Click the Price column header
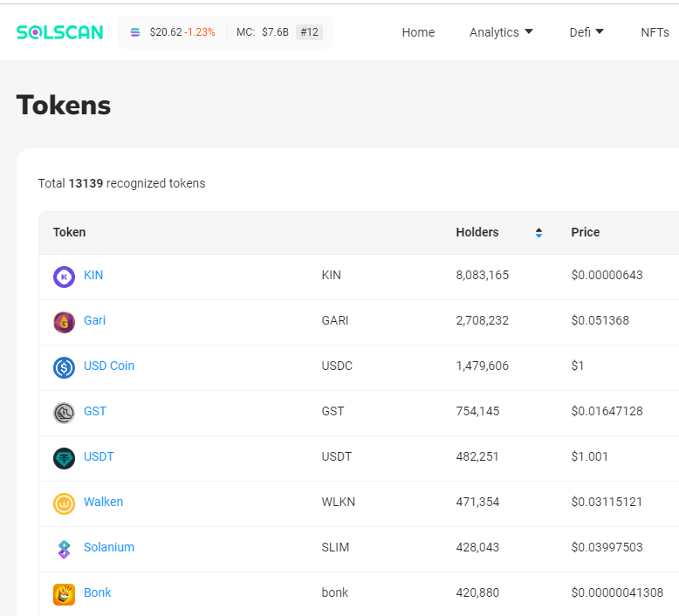Viewport: 679px width, 616px height. point(585,232)
